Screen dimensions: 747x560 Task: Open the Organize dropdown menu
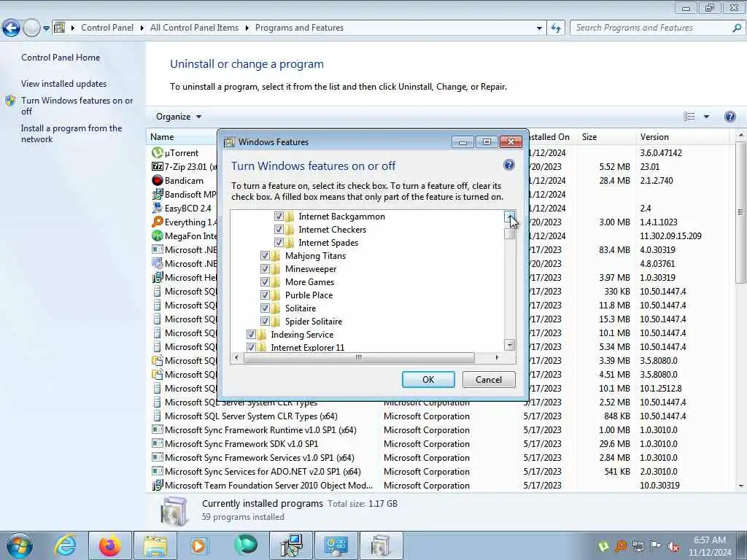pyautogui.click(x=179, y=117)
